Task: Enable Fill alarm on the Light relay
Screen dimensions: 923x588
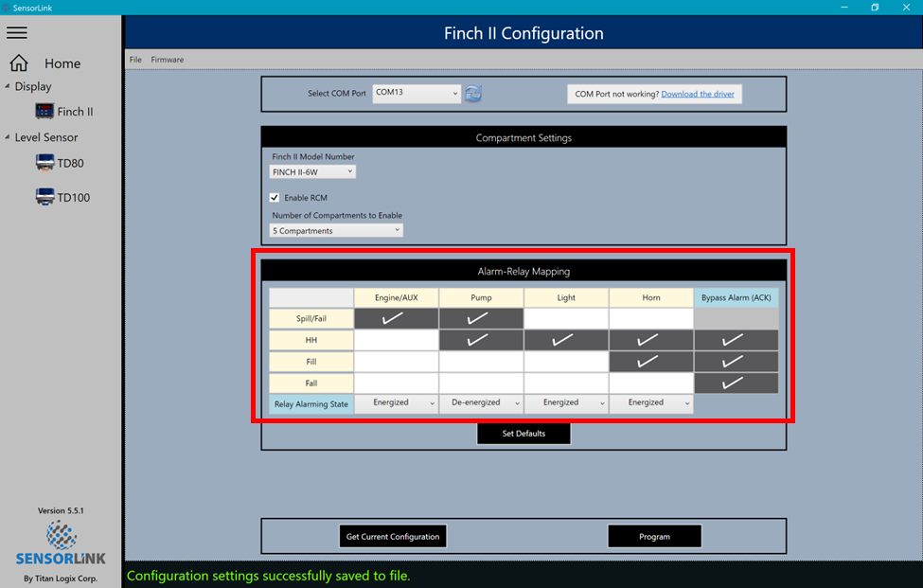Action: (566, 361)
